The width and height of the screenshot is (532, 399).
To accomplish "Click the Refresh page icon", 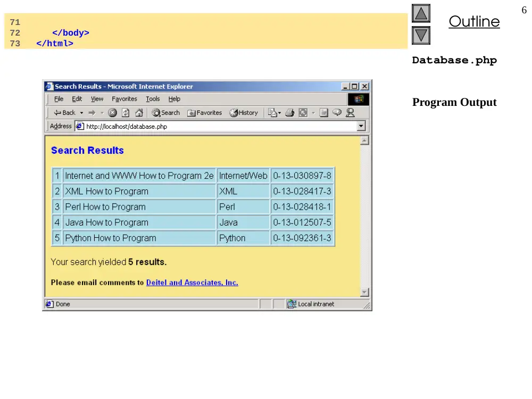I will click(x=126, y=113).
